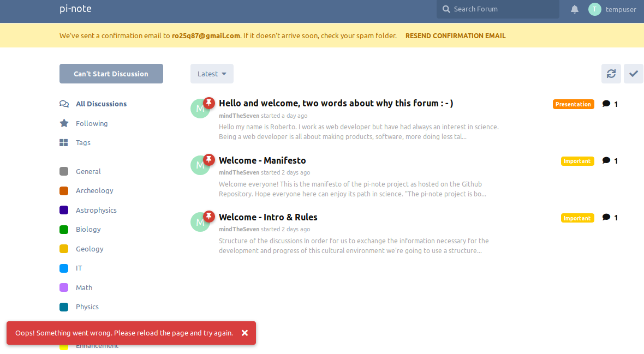Viewport: 644px width, 354px height.
Task: Click excerpt beginning 'Structure of the discussions'
Action: tap(354, 245)
